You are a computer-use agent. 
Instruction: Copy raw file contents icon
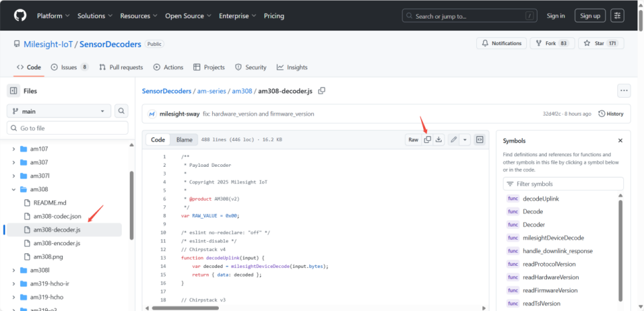click(427, 140)
